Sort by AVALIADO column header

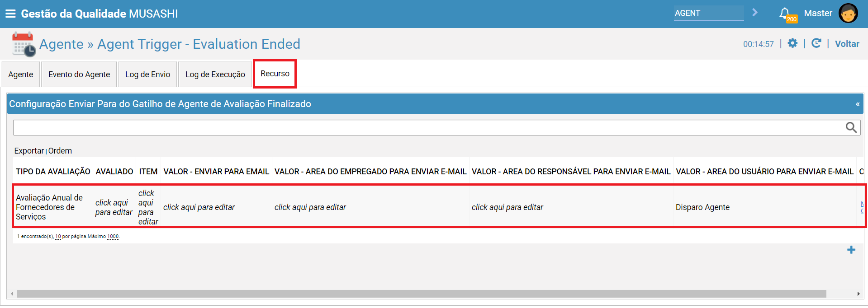pos(114,172)
